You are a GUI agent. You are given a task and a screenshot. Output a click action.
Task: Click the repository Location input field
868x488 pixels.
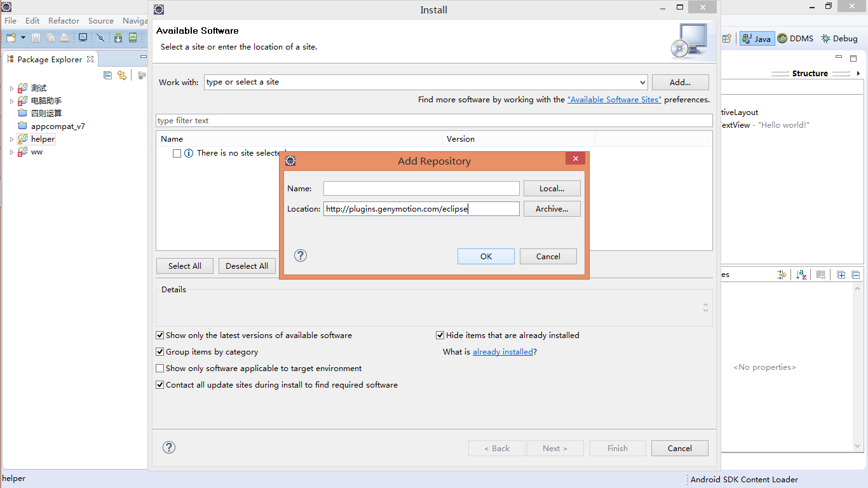coord(421,208)
